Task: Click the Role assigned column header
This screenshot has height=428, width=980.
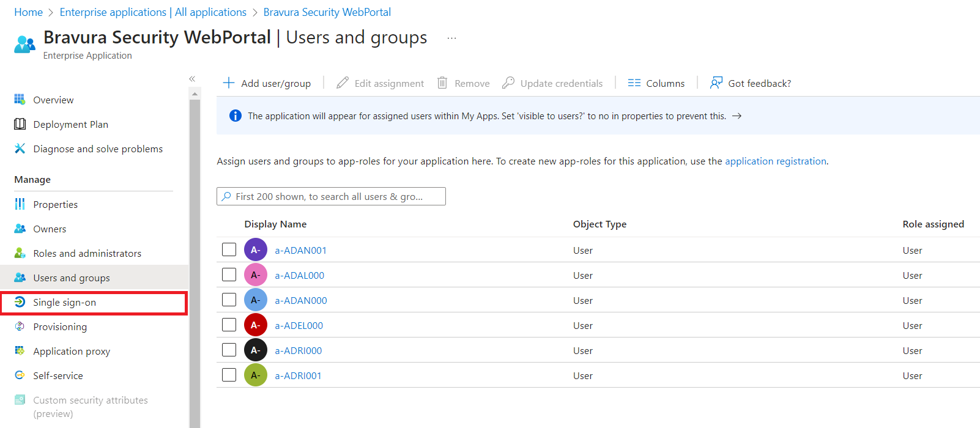Action: point(933,224)
